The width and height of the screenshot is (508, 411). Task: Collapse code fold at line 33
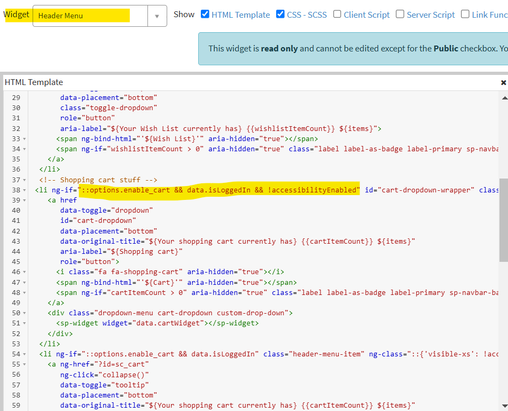pyautogui.click(x=24, y=139)
